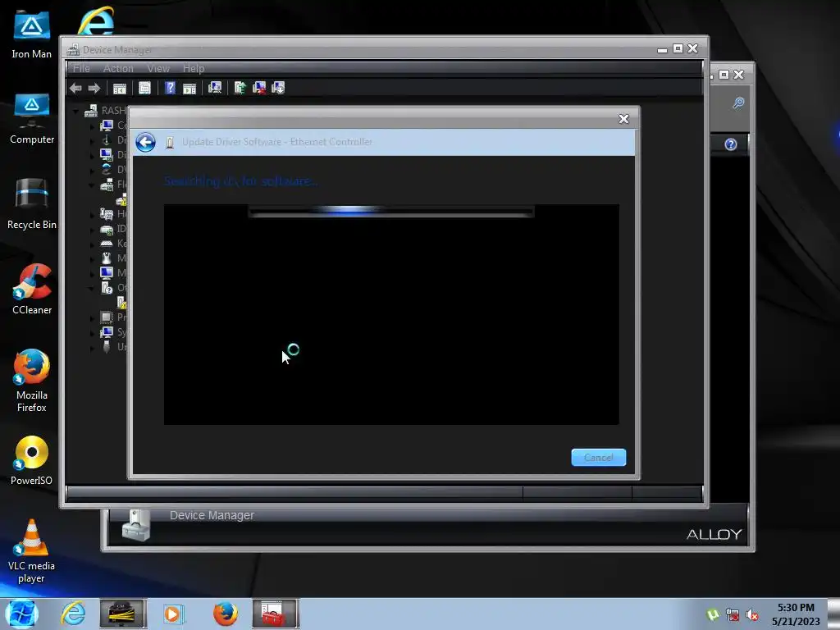840x630 pixels.
Task: Click the search magnifier icon in background window
Action: [738, 103]
